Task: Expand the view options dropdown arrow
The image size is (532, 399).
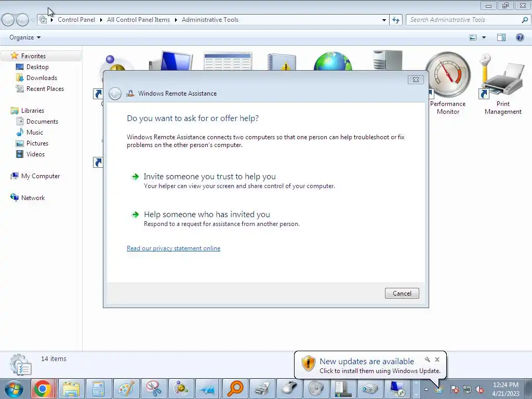Action: (484, 37)
